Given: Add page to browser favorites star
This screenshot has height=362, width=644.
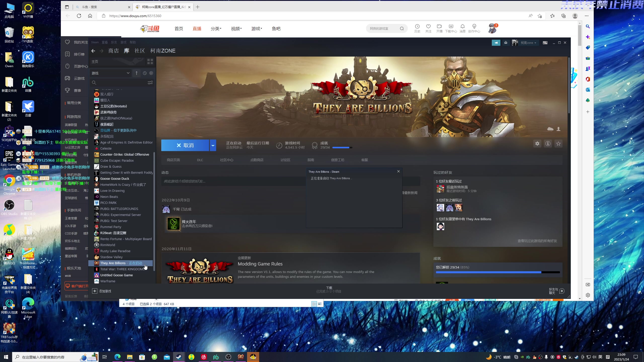Looking at the screenshot, I should [540, 16].
